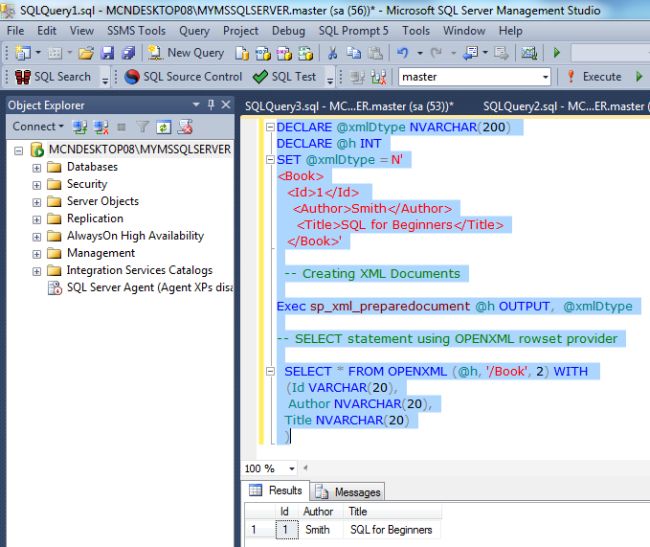Click the Copy icon in toolbar

point(354,53)
